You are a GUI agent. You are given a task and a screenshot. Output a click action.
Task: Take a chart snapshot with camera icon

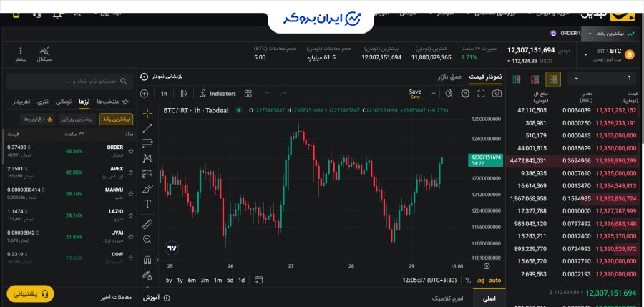pyautogui.click(x=497, y=94)
